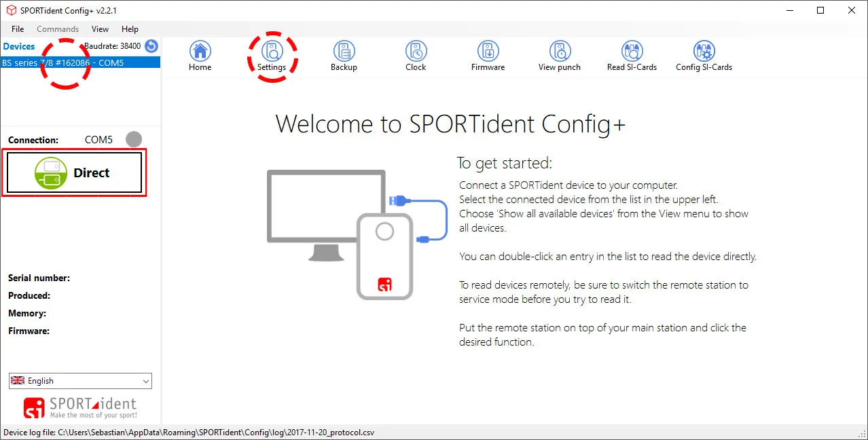Screen dimensions: 868x440
Task: Click the Baudrate: 38400 label
Action: point(113,46)
